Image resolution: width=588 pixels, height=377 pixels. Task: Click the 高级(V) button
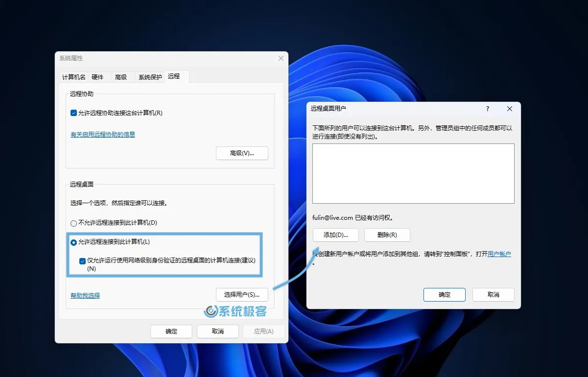(x=241, y=153)
